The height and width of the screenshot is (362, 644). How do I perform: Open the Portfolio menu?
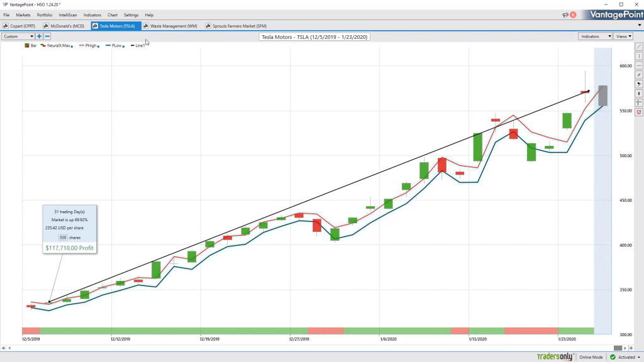pos(45,15)
